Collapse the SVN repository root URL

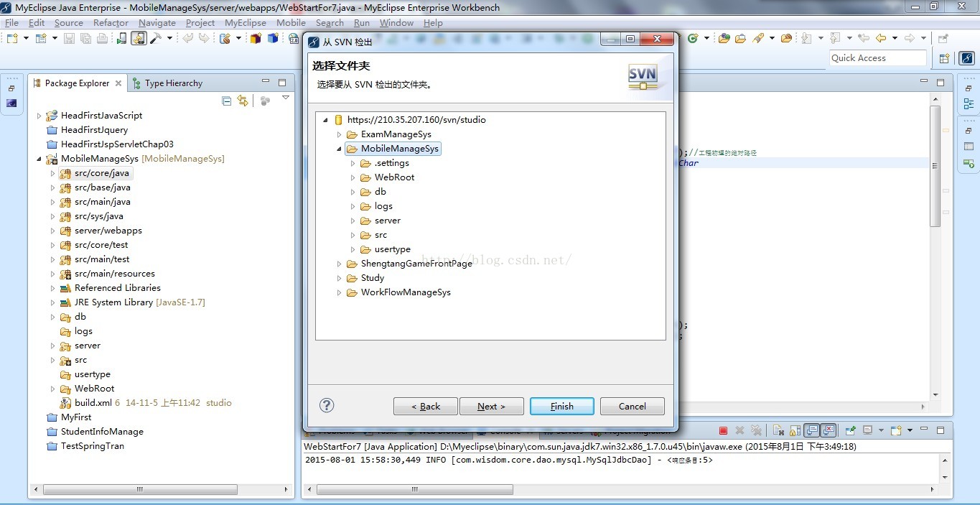pyautogui.click(x=326, y=120)
